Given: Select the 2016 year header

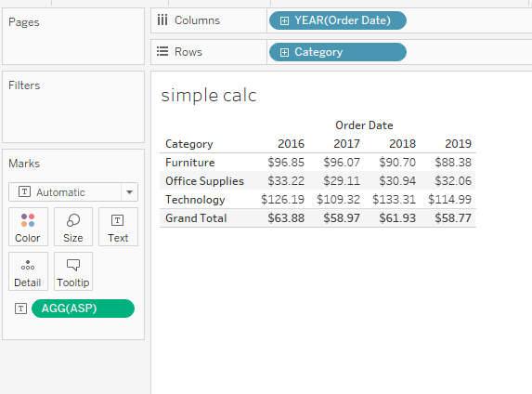Looking at the screenshot, I should (291, 144).
